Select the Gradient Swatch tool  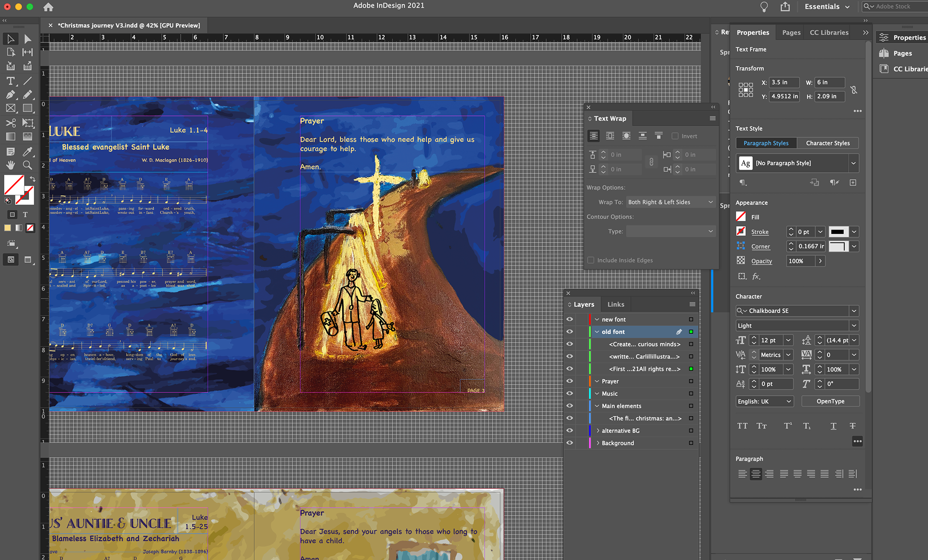pos(11,137)
